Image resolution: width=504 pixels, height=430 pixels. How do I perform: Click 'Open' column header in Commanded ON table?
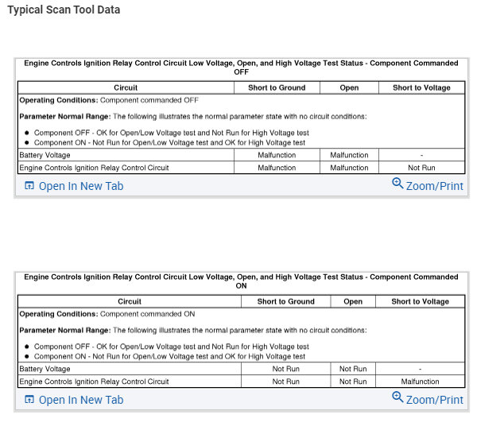click(x=353, y=301)
